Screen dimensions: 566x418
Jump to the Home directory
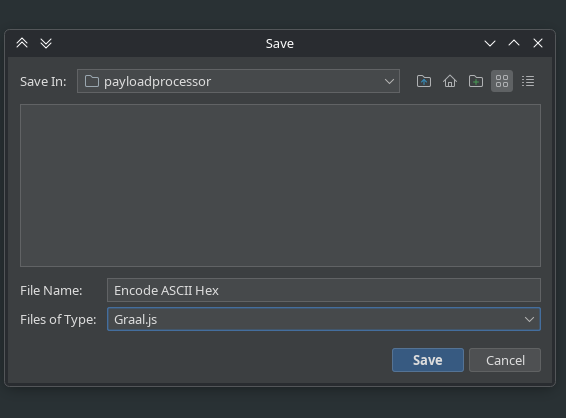pos(450,81)
